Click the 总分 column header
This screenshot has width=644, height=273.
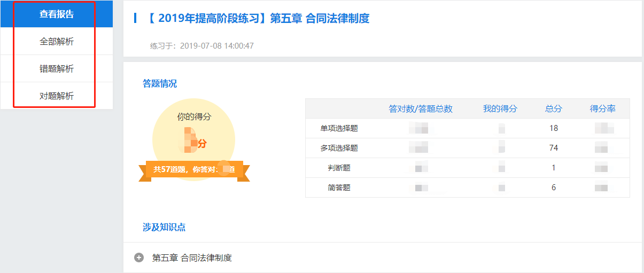point(554,108)
